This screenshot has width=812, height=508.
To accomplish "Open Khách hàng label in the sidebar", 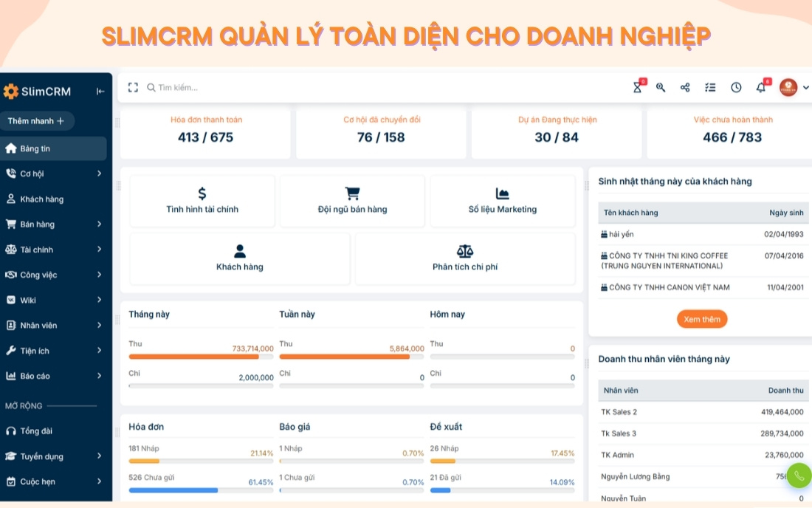I will tap(42, 199).
